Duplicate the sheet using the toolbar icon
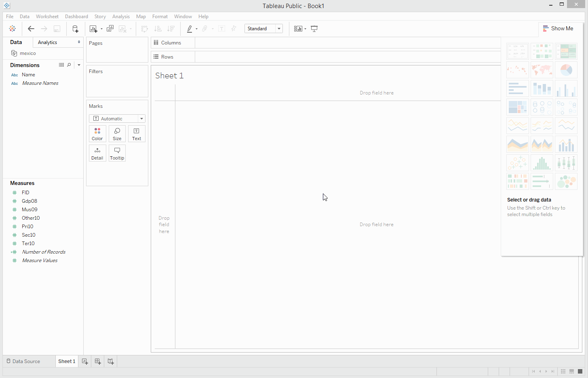Viewport: 588px width, 378px height. [x=110, y=29]
